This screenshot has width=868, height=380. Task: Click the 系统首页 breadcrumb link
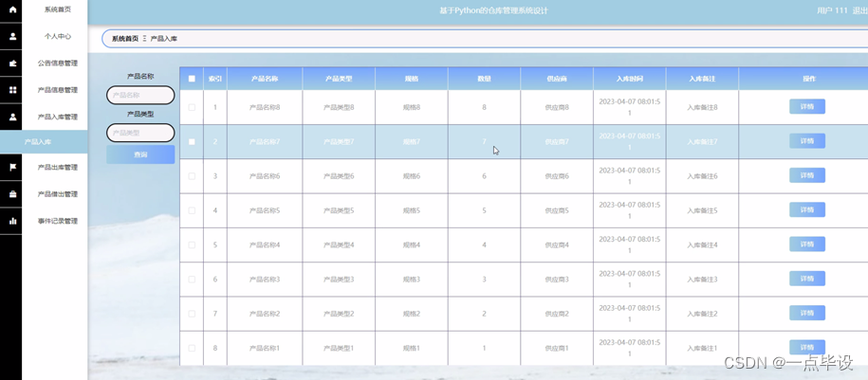[125, 39]
